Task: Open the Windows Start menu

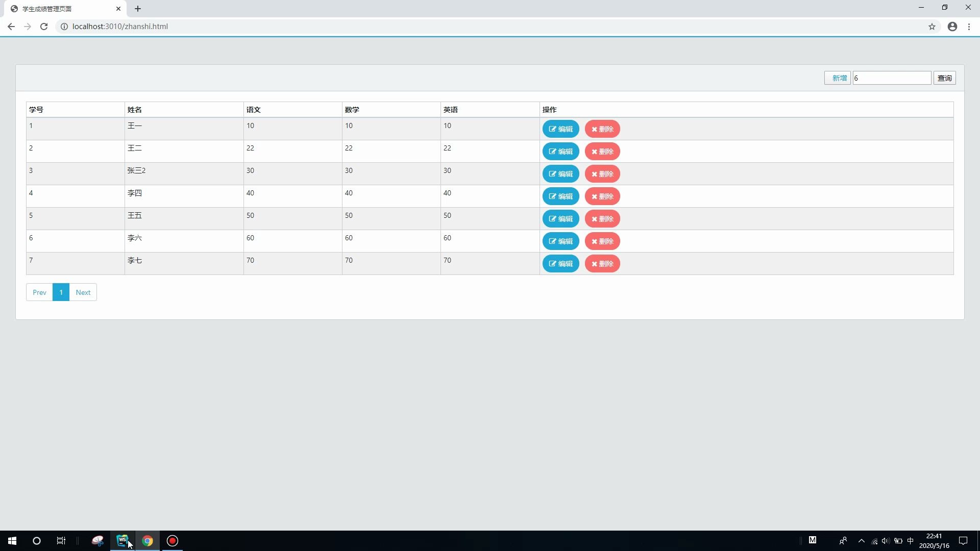Action: (12, 541)
